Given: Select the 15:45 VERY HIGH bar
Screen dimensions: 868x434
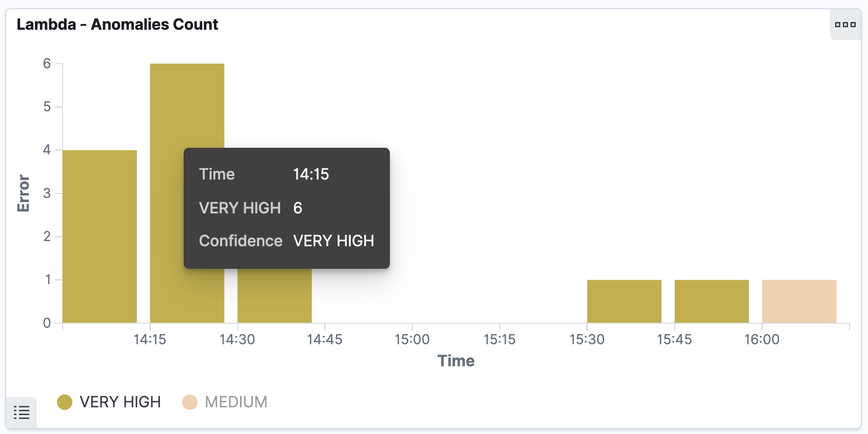Looking at the screenshot, I should click(x=712, y=301).
